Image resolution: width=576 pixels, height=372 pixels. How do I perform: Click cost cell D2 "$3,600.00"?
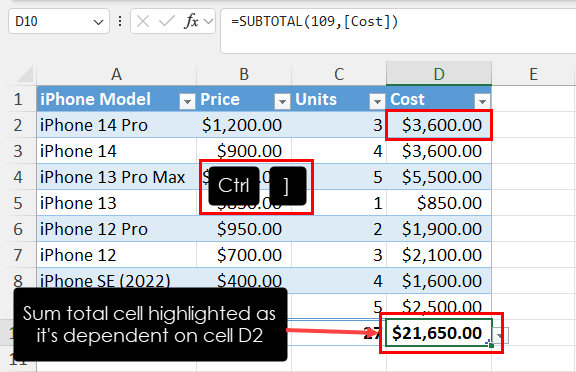tap(439, 125)
